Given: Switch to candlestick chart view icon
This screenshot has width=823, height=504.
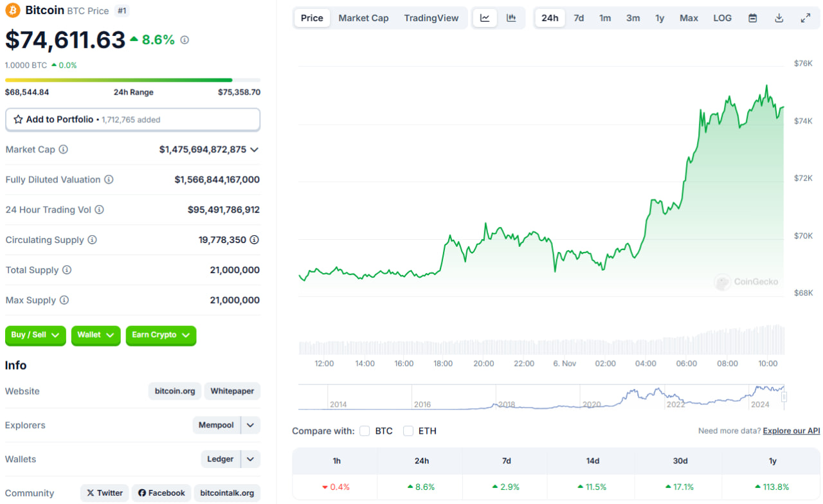Looking at the screenshot, I should (x=511, y=18).
